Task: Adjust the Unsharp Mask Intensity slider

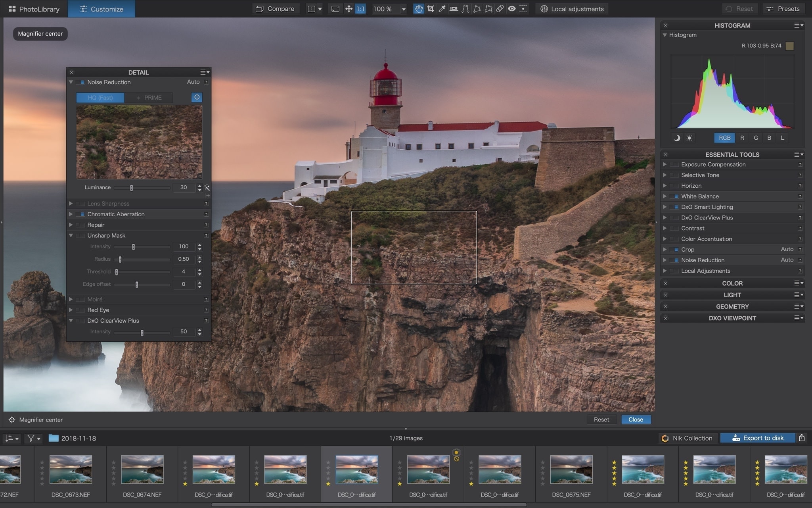Action: pos(133,247)
